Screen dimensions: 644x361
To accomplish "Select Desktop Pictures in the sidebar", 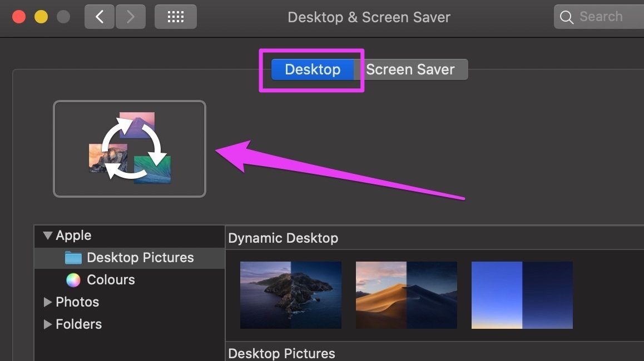I will tap(130, 258).
